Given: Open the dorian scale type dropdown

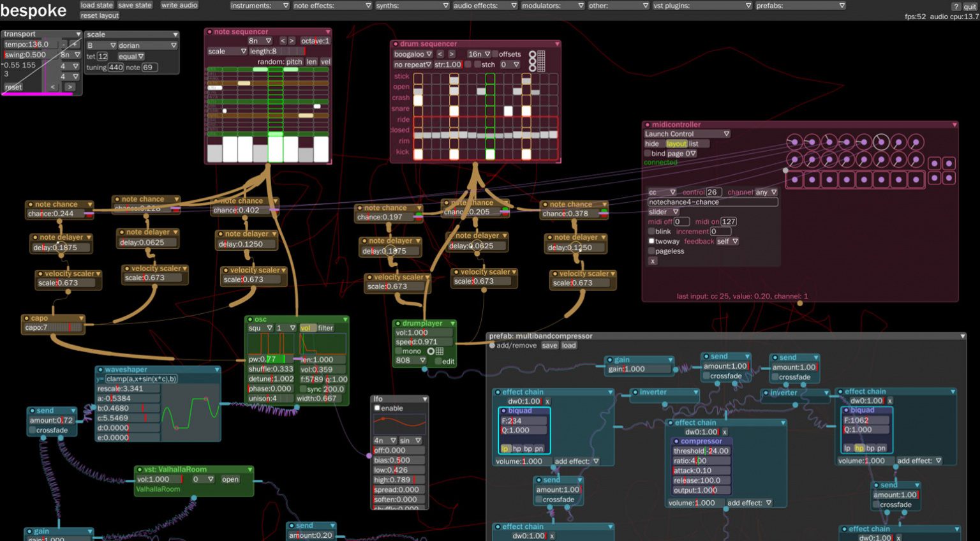Looking at the screenshot, I should click(147, 45).
